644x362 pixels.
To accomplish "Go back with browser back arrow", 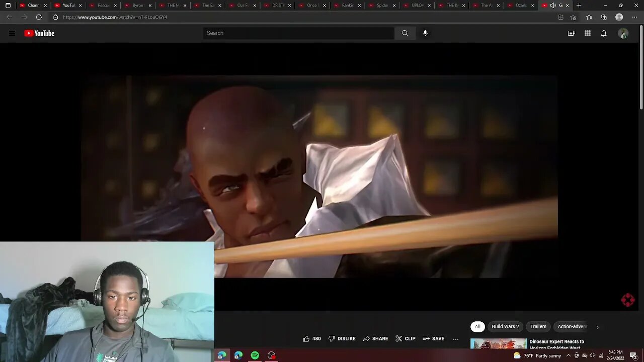I will [9, 17].
